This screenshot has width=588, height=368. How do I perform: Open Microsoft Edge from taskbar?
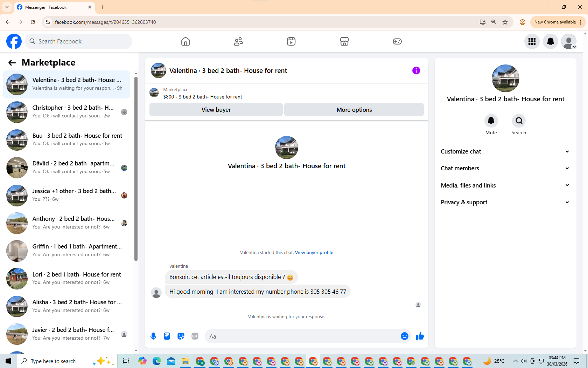157,361
